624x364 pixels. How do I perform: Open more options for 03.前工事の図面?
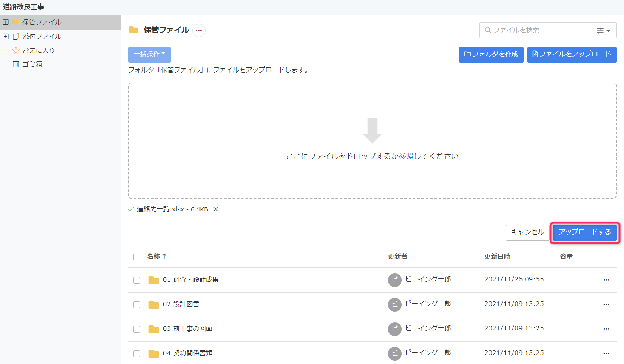pyautogui.click(x=606, y=329)
